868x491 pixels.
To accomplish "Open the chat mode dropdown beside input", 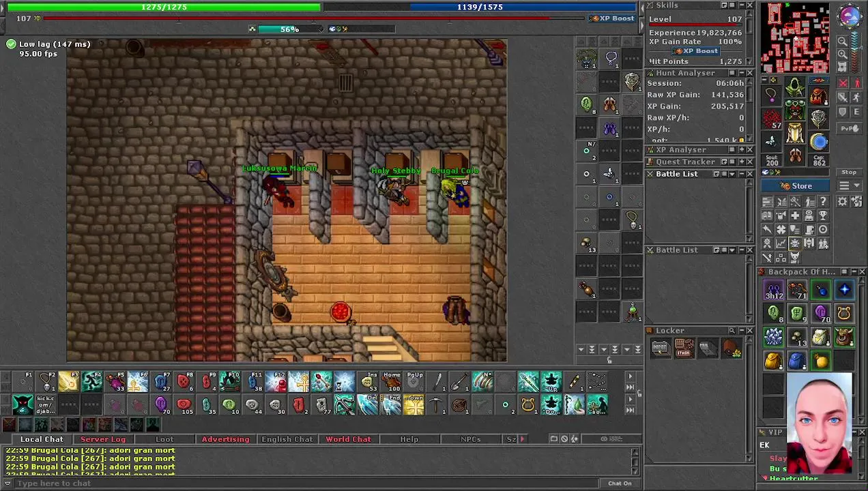I will pyautogui.click(x=8, y=483).
